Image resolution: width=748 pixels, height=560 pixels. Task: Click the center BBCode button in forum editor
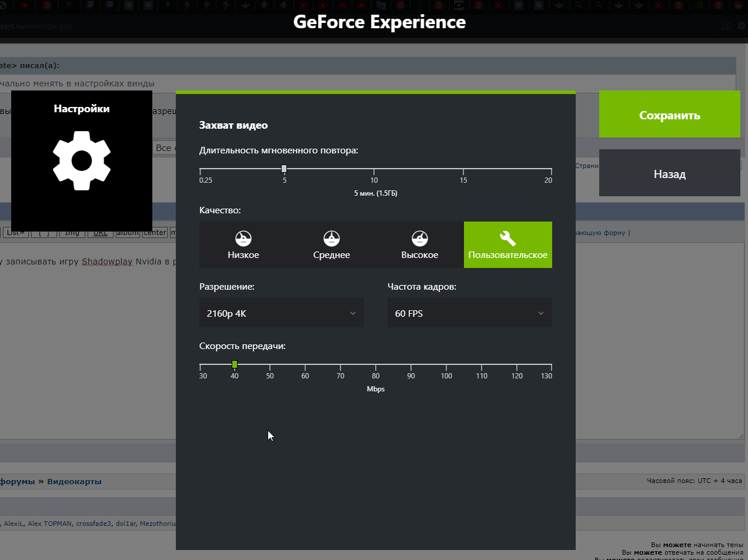click(x=155, y=233)
